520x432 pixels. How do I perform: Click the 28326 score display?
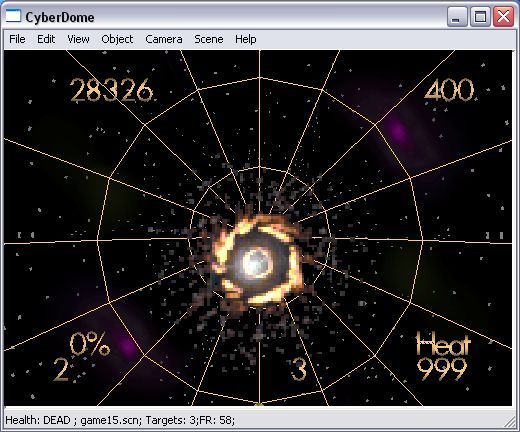(x=111, y=90)
